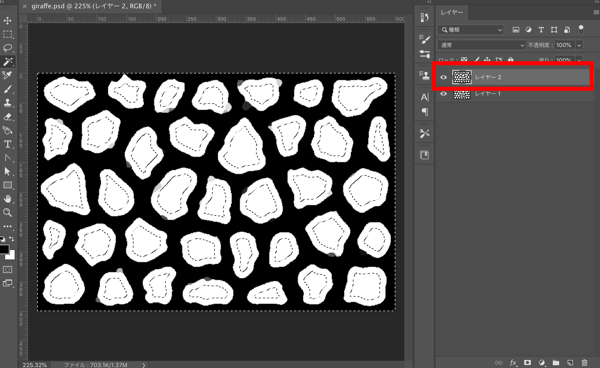
Task: Select the Eyedropper tool
Action: (x=8, y=75)
